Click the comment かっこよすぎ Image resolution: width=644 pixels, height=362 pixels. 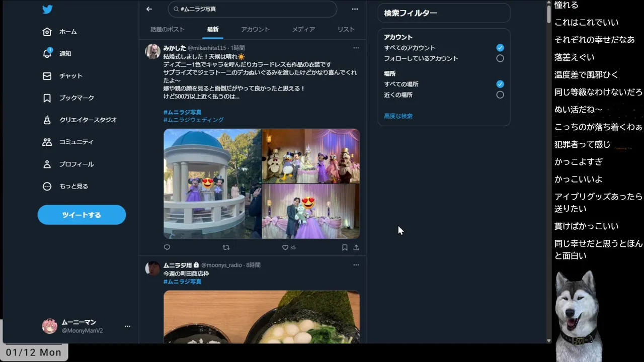(x=579, y=162)
